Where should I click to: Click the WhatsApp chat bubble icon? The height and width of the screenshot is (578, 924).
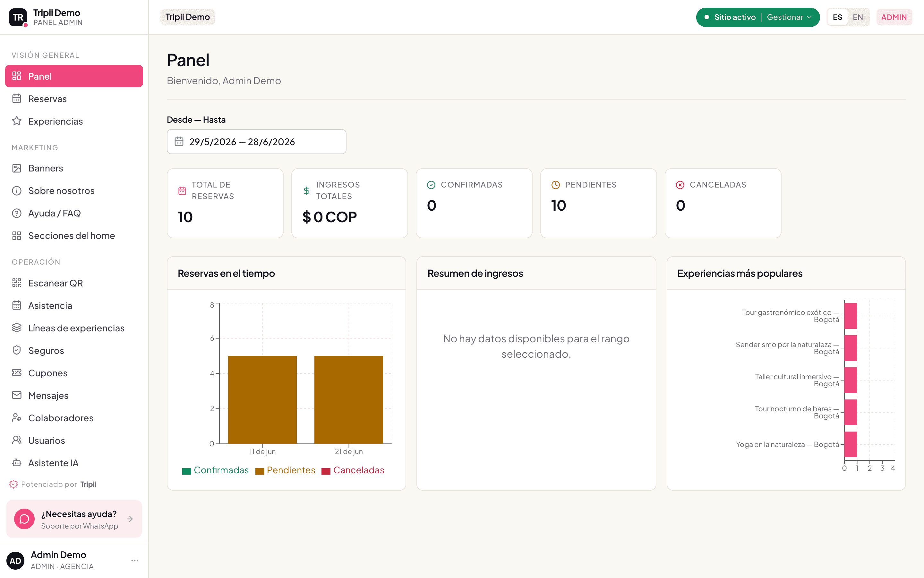24,519
